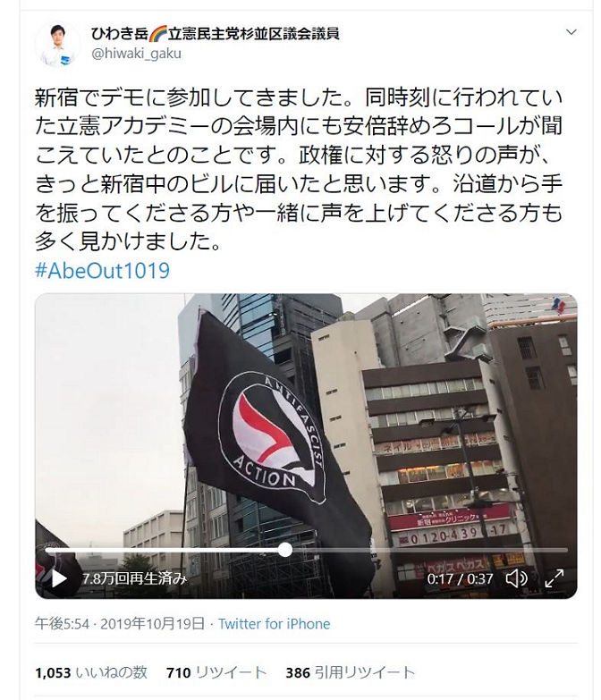View the 710 retweets list
This screenshot has height=700, width=601.
pos(216,672)
